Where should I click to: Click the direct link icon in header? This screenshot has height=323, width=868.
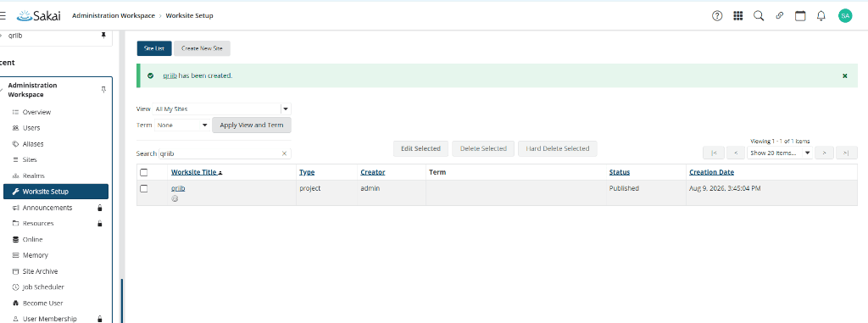click(x=780, y=15)
